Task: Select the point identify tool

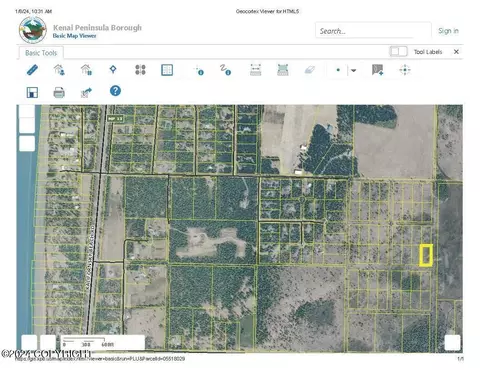Action: [199, 70]
